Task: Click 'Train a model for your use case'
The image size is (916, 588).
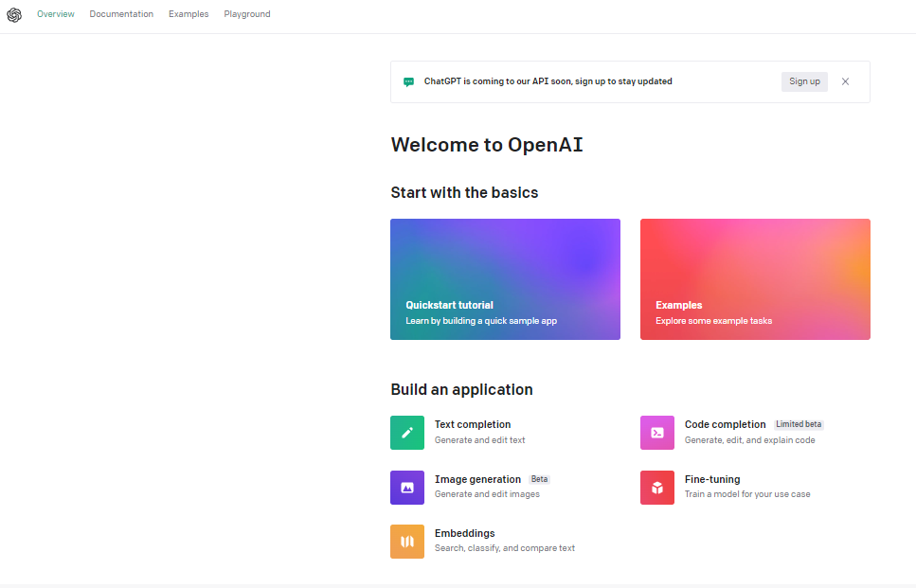Action: point(747,494)
